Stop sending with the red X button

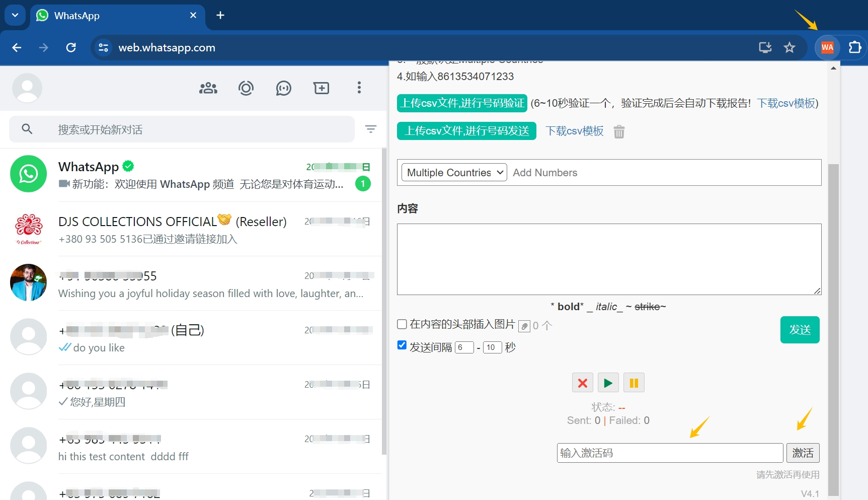[x=583, y=383]
